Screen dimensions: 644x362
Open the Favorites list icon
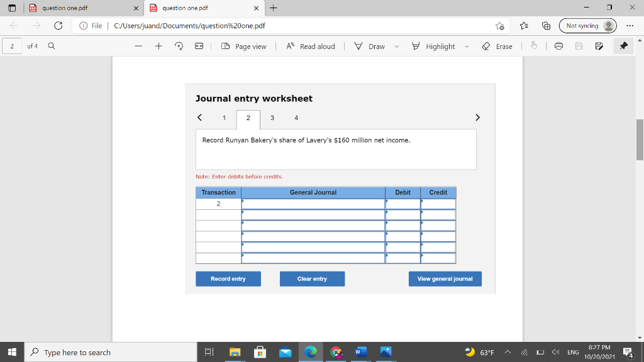tap(524, 26)
